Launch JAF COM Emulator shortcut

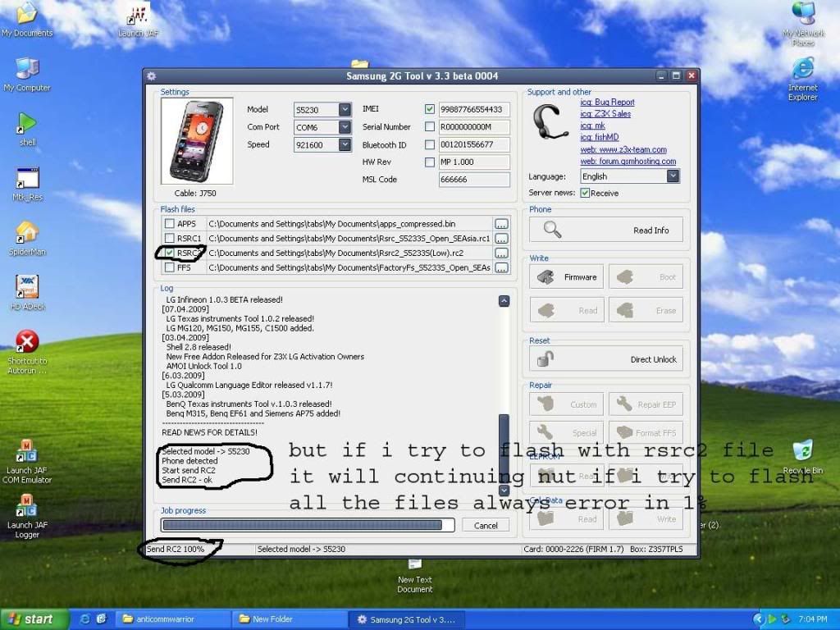point(27,461)
